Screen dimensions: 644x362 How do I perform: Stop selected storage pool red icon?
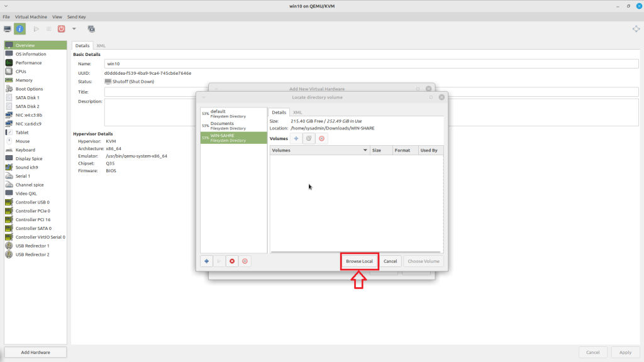click(232, 261)
